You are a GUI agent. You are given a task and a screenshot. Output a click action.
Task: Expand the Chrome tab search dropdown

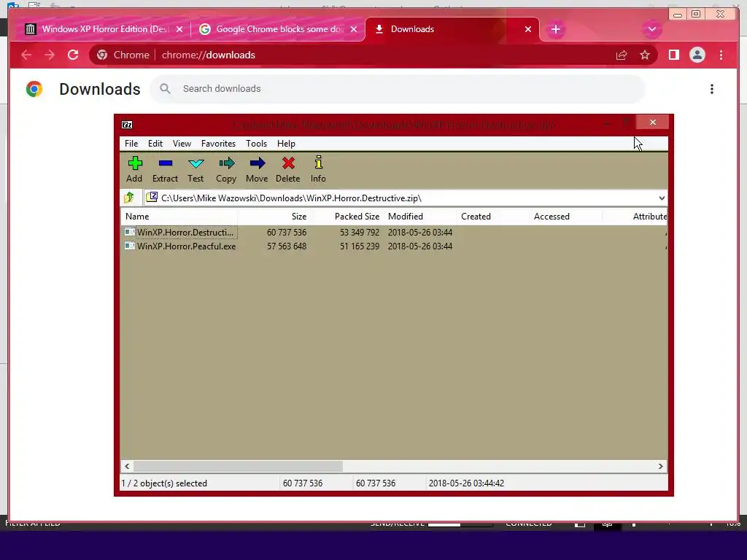[x=651, y=29]
